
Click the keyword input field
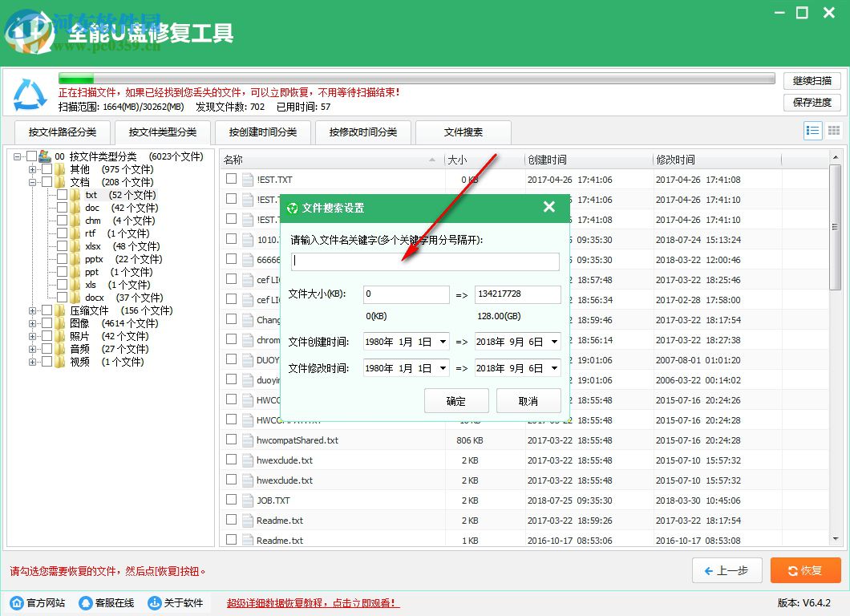point(423,261)
